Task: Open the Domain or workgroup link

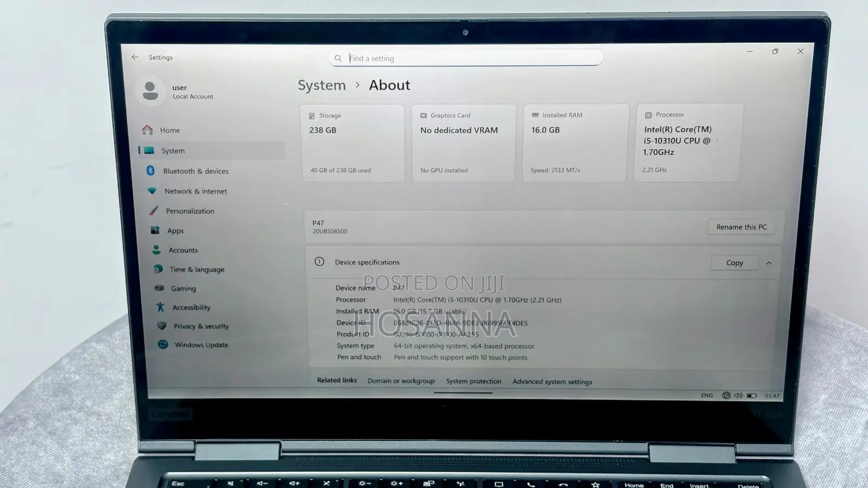Action: click(x=401, y=381)
